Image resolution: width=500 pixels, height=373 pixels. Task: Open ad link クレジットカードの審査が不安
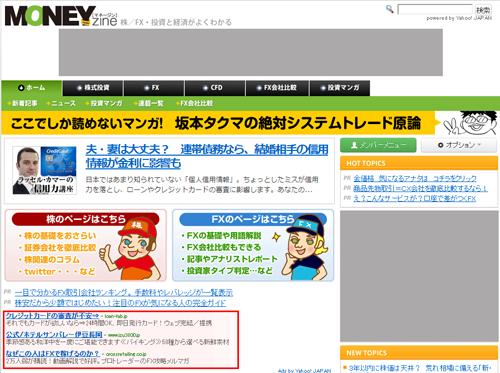52,316
